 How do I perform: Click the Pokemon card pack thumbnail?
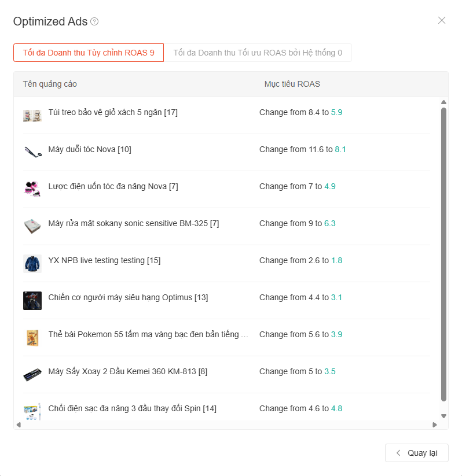pos(32,338)
